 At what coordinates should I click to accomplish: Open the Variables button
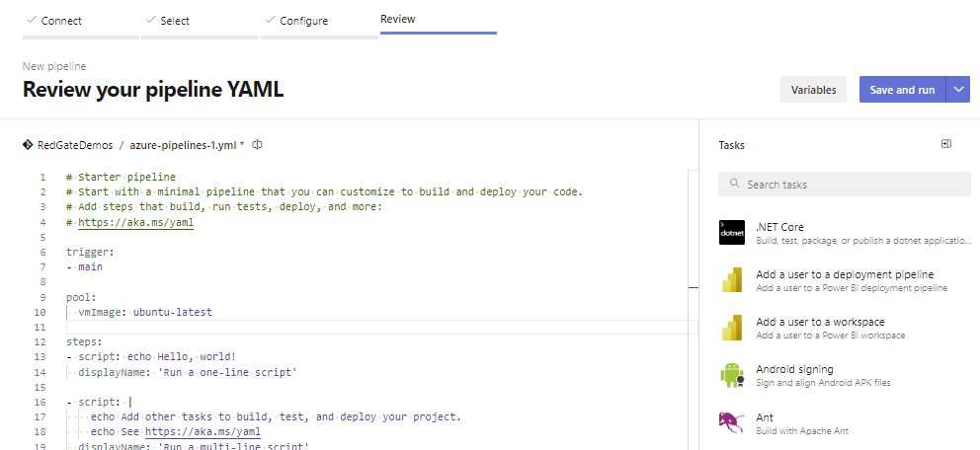[814, 90]
